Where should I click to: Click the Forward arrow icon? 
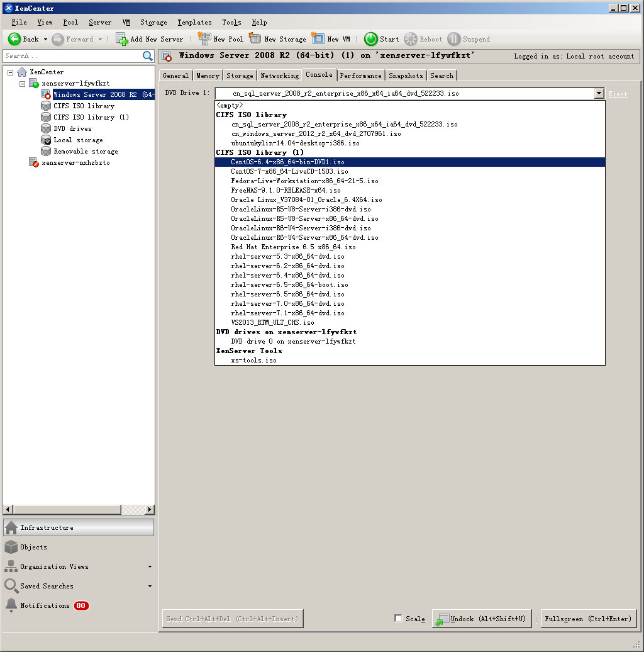coord(58,39)
